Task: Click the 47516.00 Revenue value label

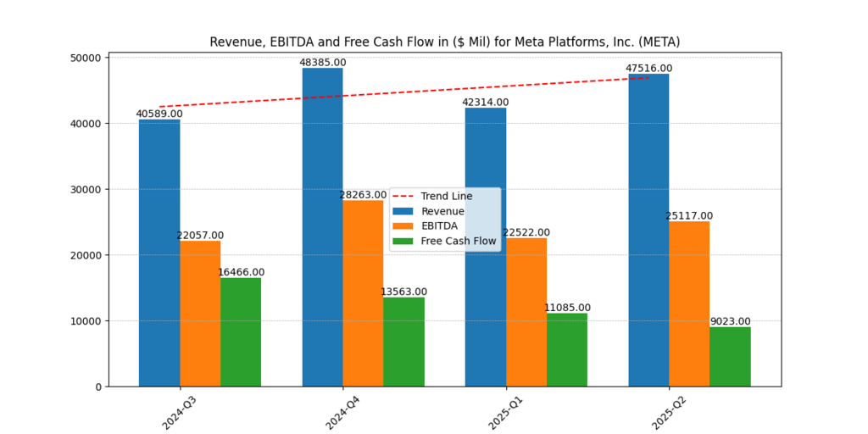Action: (648, 69)
